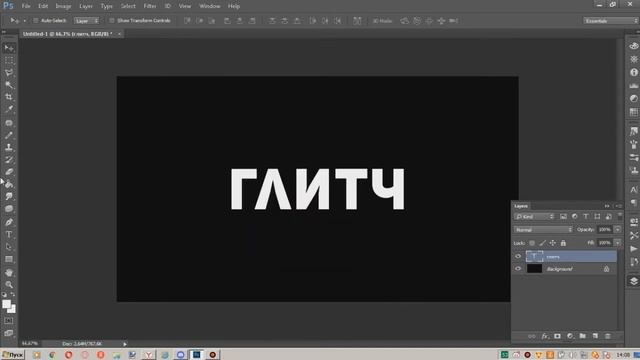Select the Magic Wand tool

tap(9, 85)
